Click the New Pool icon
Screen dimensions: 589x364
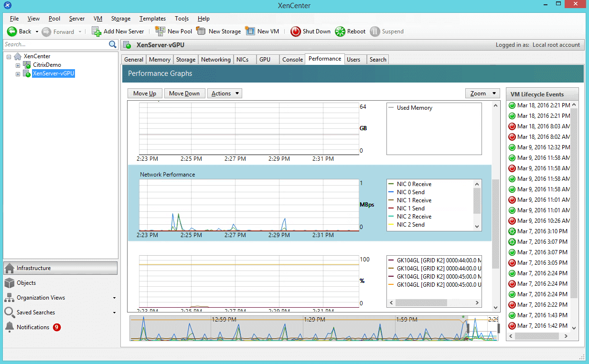click(x=160, y=31)
